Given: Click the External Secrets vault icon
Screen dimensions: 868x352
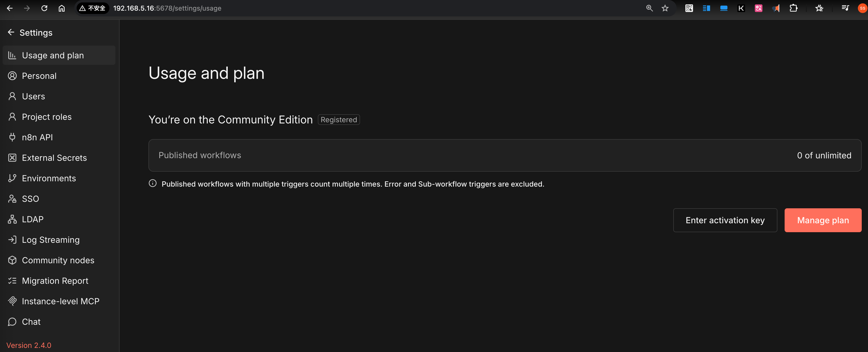Looking at the screenshot, I should pyautogui.click(x=12, y=158).
